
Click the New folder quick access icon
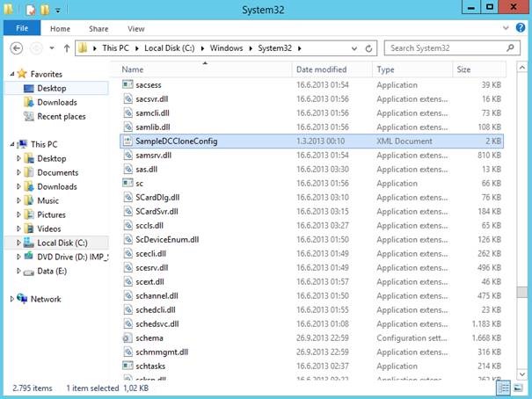click(x=45, y=10)
